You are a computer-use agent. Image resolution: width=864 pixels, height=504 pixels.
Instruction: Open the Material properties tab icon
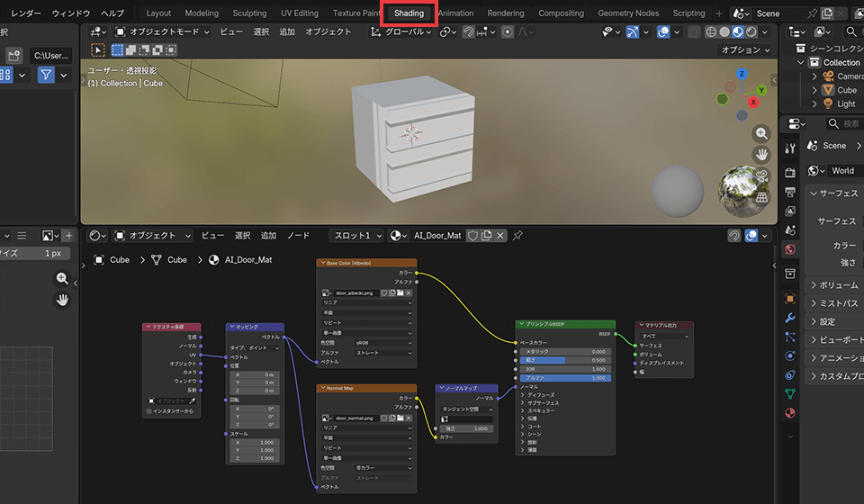[790, 413]
